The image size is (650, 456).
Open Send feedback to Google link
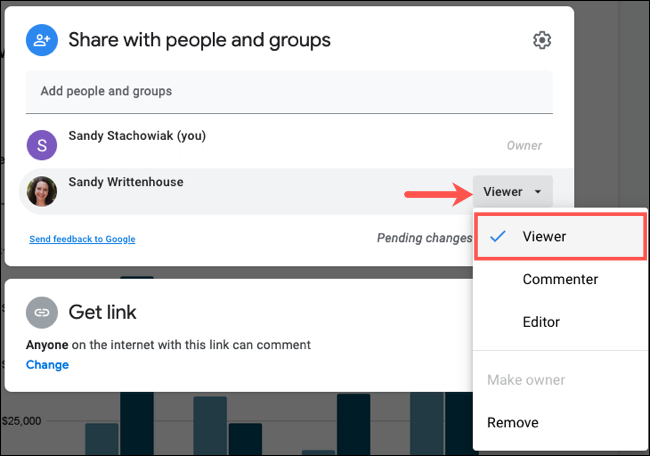pos(82,239)
